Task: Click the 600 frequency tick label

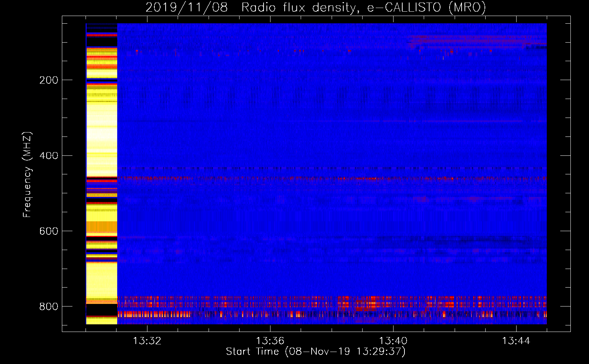Action: [x=49, y=232]
